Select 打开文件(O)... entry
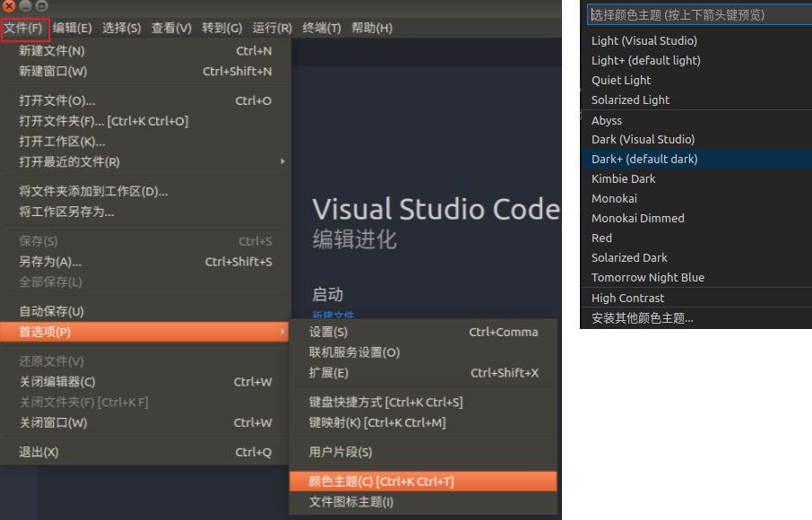 (x=145, y=100)
